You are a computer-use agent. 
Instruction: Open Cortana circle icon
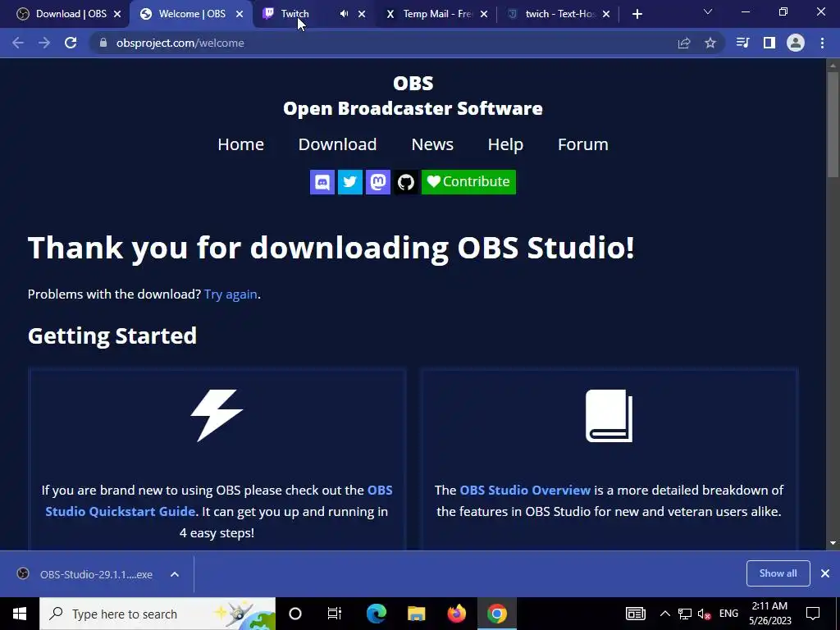point(295,614)
